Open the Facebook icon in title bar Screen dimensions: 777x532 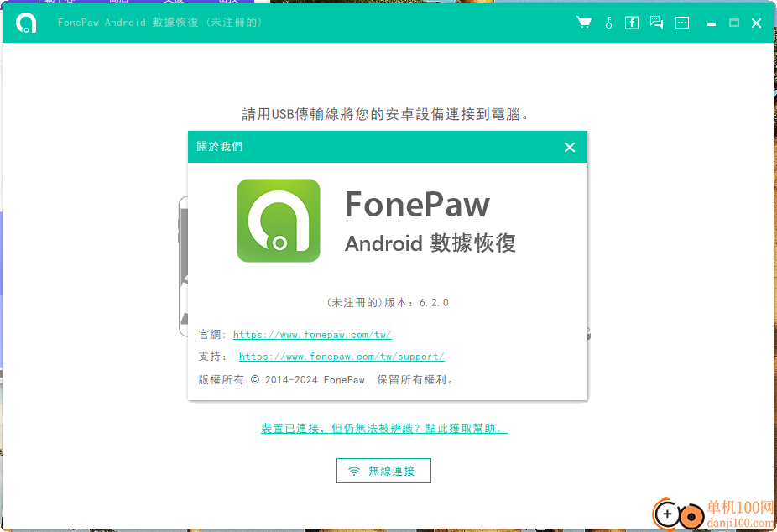click(631, 23)
